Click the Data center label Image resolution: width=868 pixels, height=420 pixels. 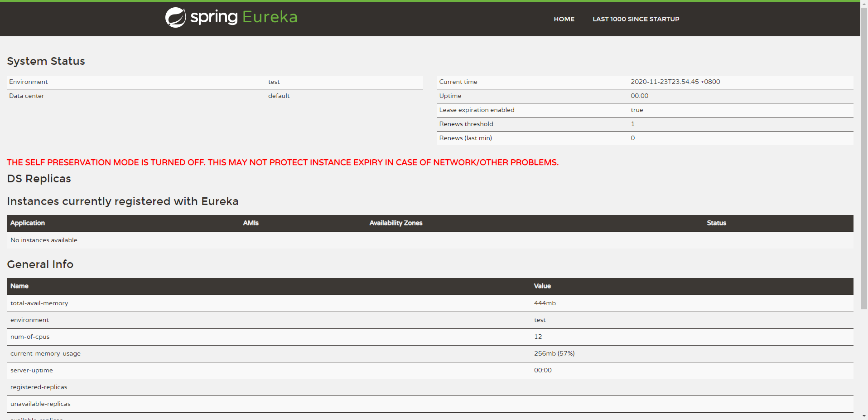(27, 96)
